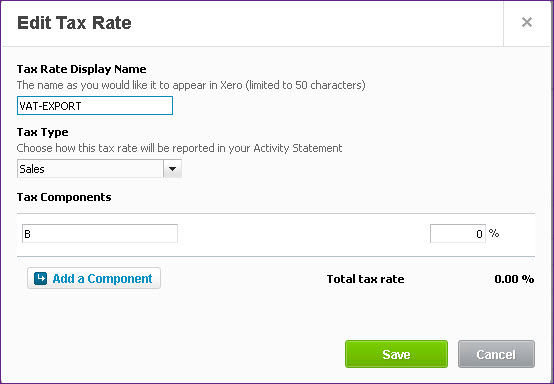Click the 50 characters limit hint text
The width and height of the screenshot is (554, 384).
191,85
